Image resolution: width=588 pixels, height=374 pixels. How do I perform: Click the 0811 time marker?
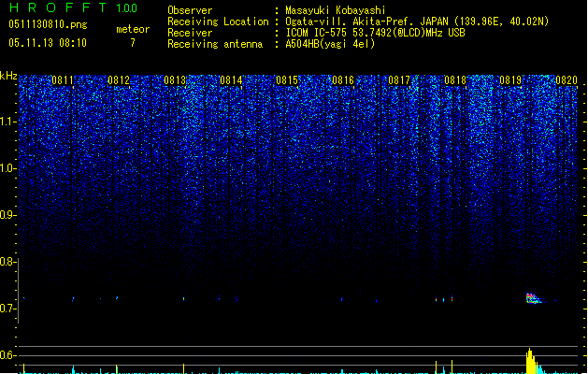tap(63, 80)
